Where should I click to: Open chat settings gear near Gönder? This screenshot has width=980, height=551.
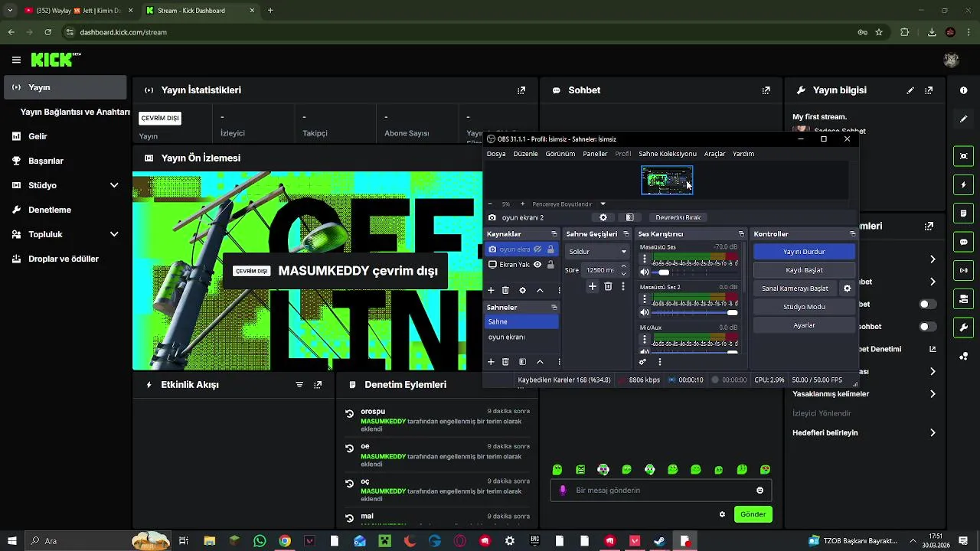(x=722, y=514)
